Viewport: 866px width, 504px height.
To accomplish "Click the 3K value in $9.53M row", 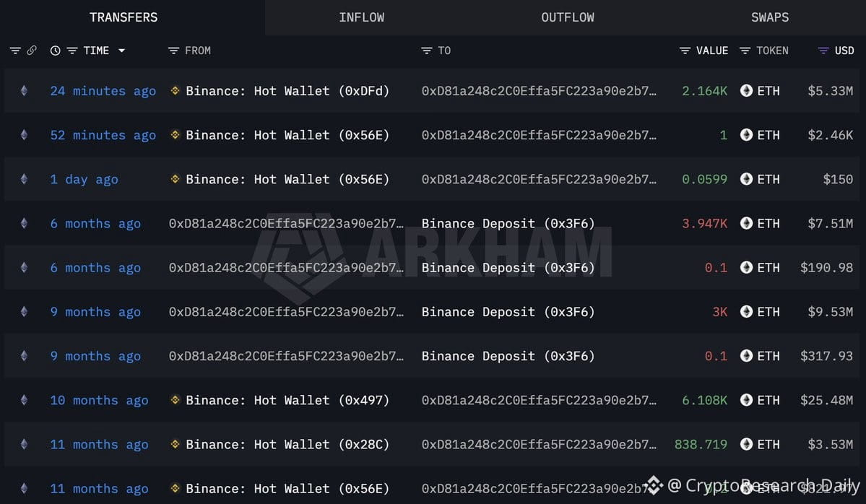I will coord(719,312).
